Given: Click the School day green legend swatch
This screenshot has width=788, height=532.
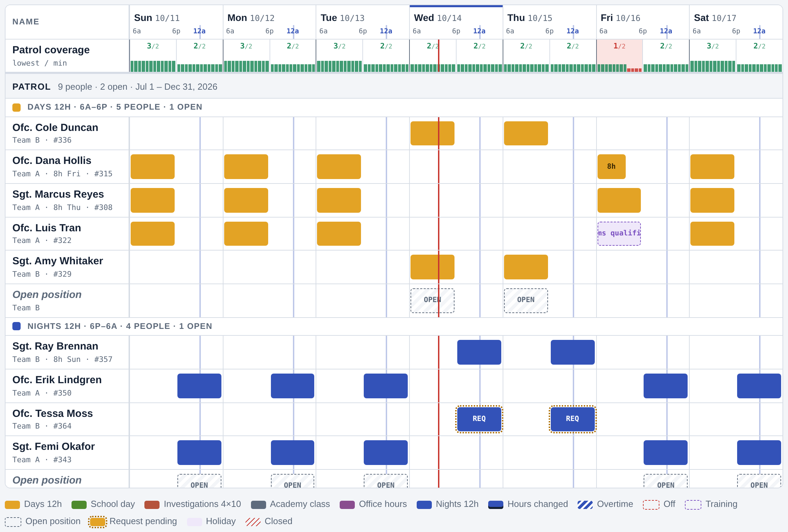Looking at the screenshot, I should pos(79,505).
